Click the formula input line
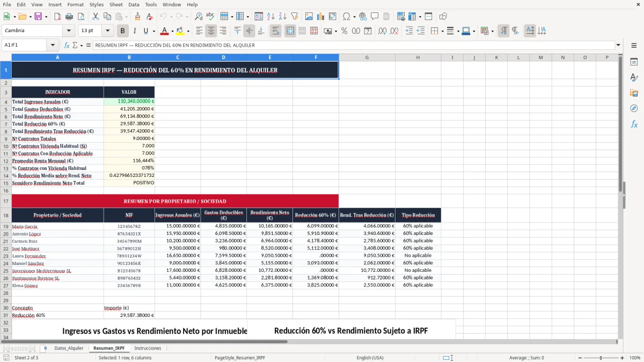The image size is (644, 362). click(354, 46)
